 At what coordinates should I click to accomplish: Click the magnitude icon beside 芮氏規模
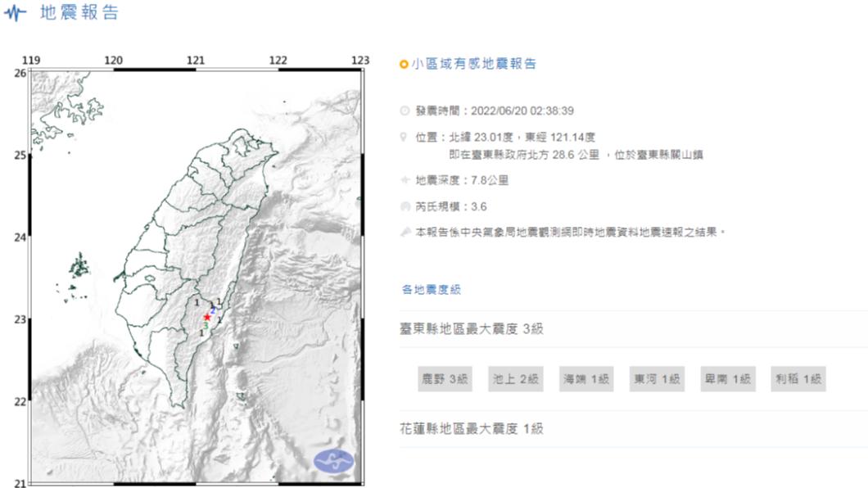[x=405, y=206]
